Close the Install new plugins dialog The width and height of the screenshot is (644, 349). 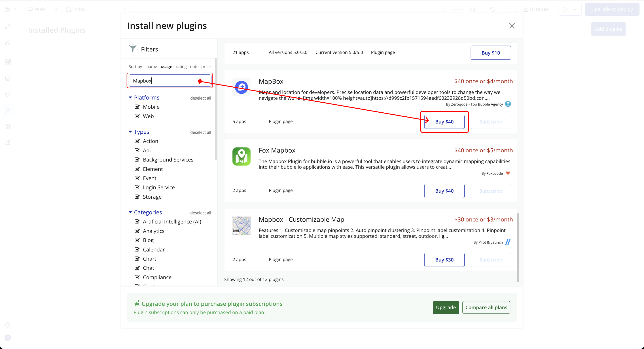tap(512, 26)
